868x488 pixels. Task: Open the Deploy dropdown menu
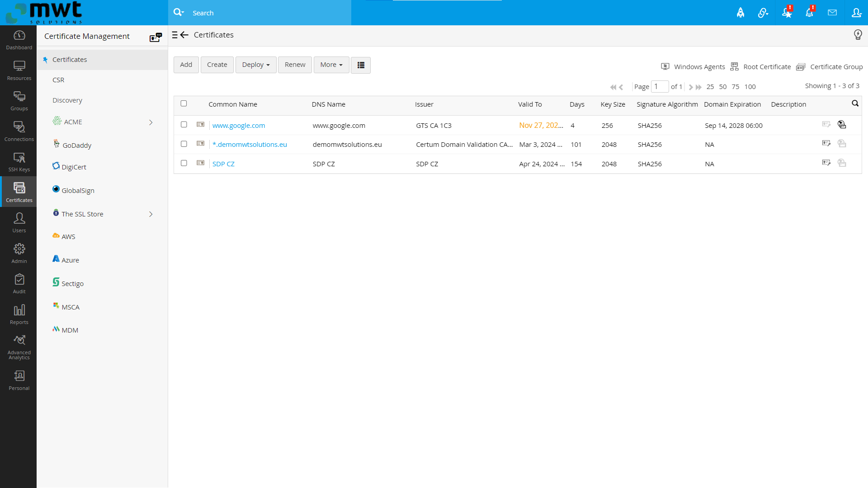coord(256,65)
